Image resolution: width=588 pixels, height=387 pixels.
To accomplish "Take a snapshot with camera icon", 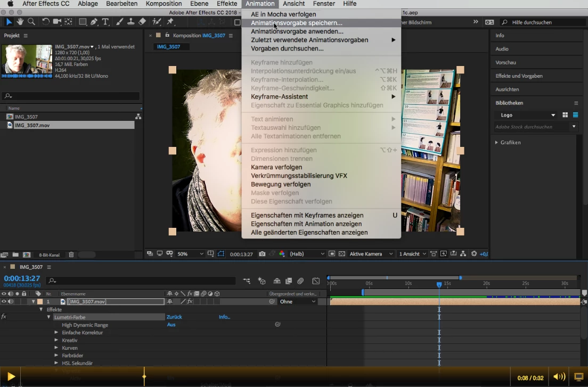I will [x=262, y=254].
